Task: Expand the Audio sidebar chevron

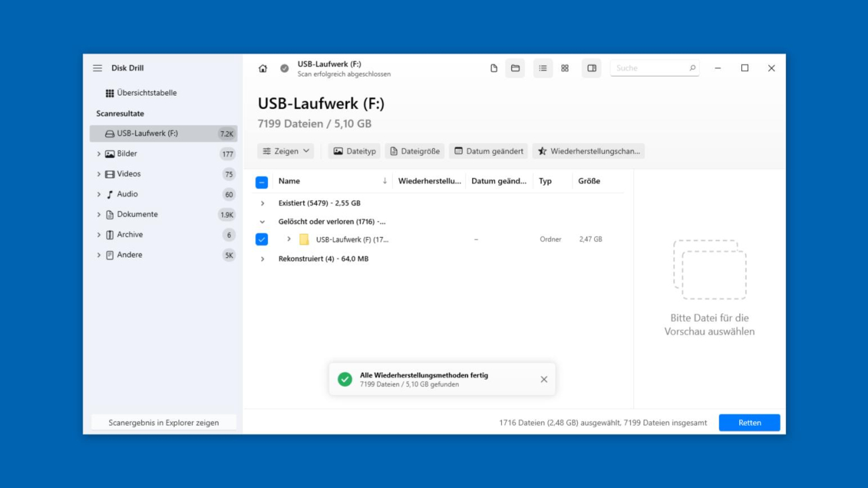Action: [x=99, y=195]
